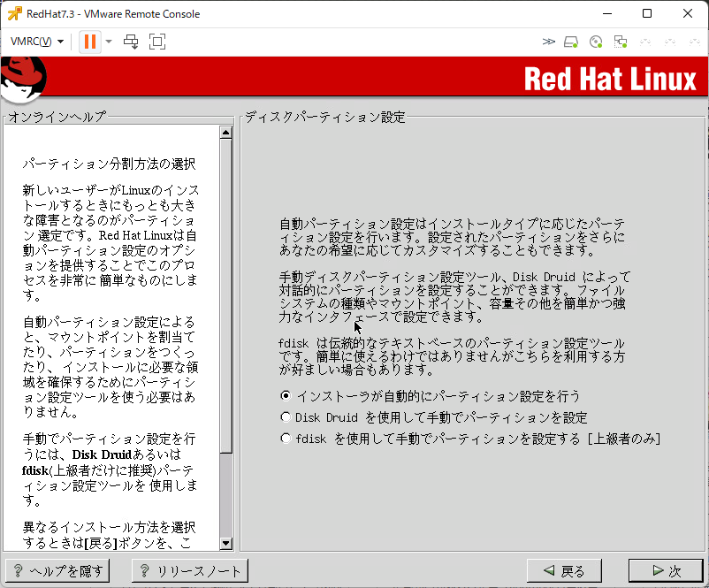Expand the power options dropdown arrow

109,42
